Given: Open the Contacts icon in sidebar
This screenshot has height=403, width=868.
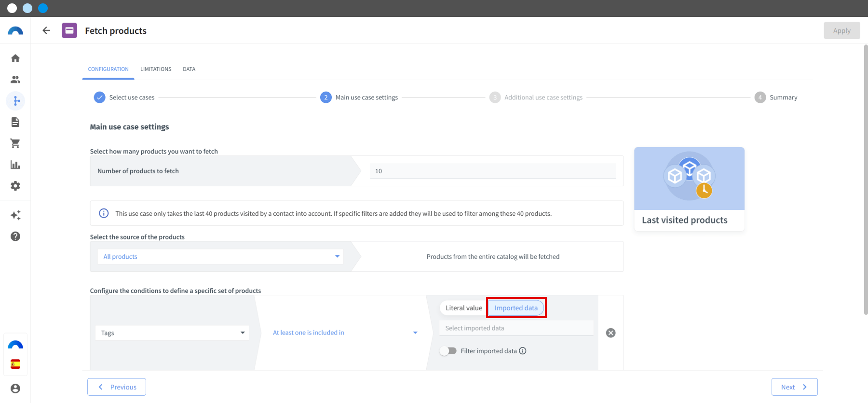Looking at the screenshot, I should coord(15,80).
